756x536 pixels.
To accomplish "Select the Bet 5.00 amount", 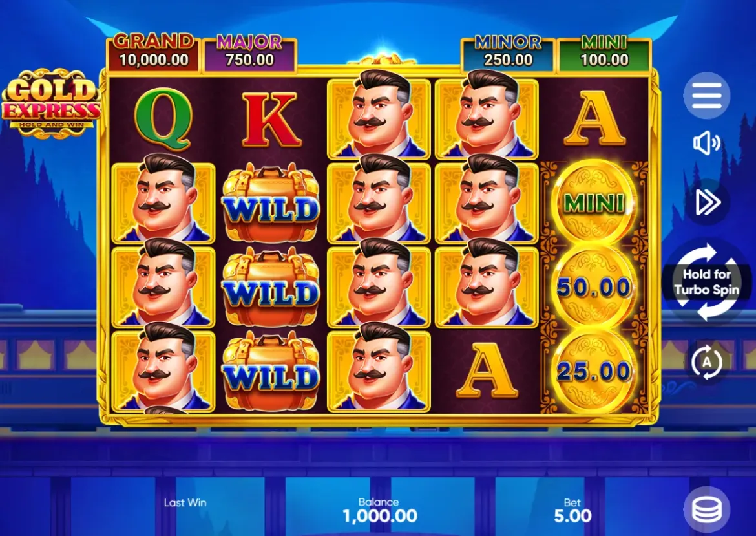I will click(x=572, y=511).
